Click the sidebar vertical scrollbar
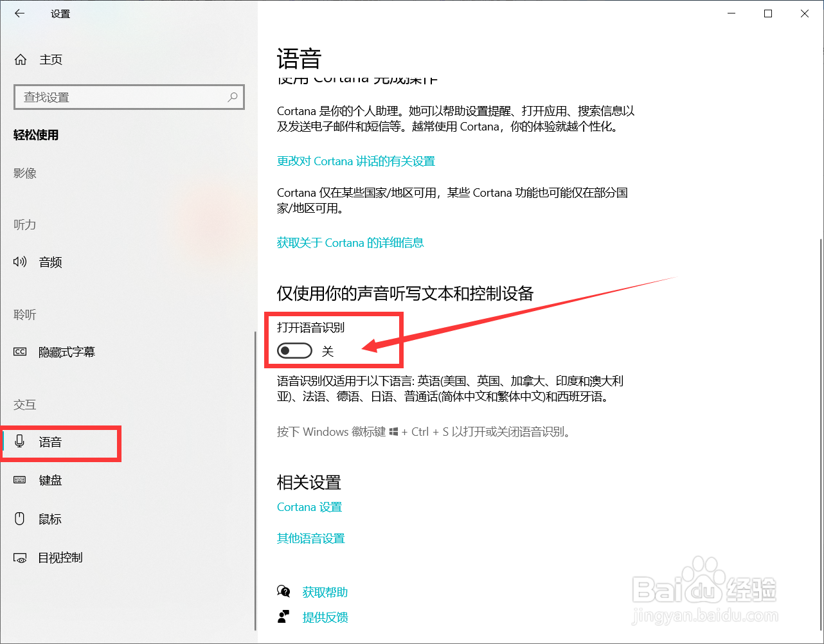Screen dimensions: 824x644 (256, 481)
